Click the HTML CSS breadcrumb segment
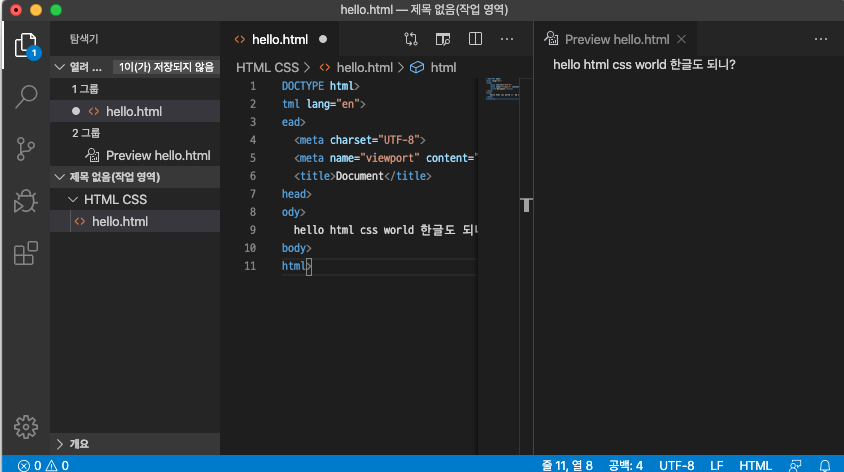 (x=268, y=68)
